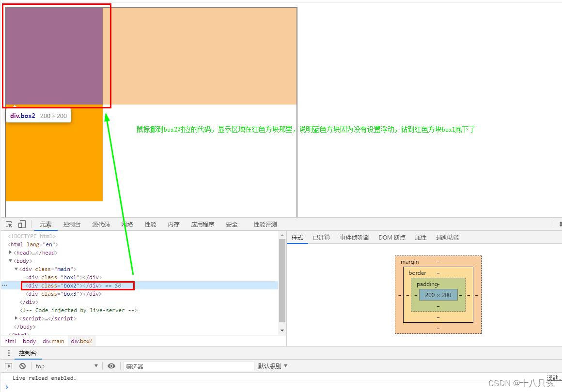The height and width of the screenshot is (392, 562).
Task: Show the console sidebar panel
Action: pos(9,366)
